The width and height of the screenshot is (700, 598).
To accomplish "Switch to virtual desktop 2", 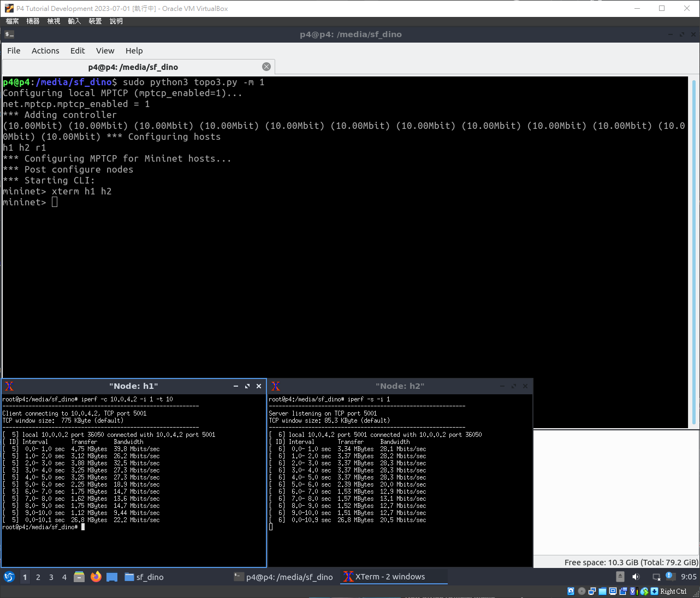I will [38, 577].
